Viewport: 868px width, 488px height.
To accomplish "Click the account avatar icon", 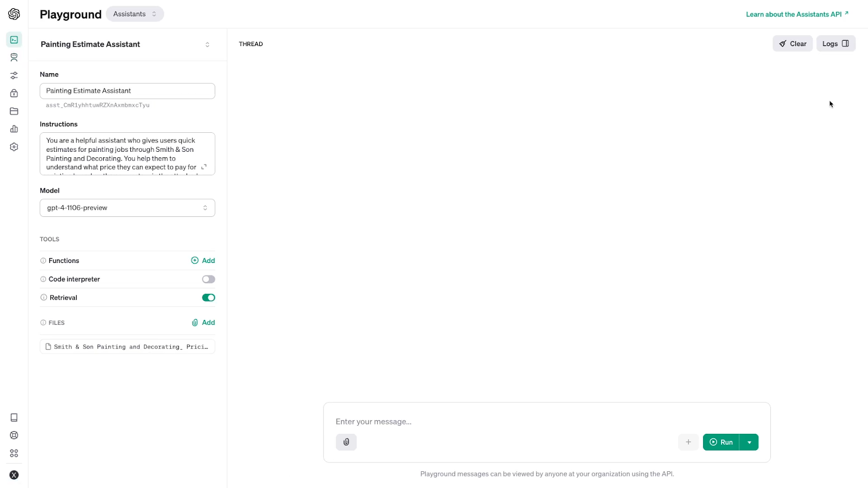I will 14,475.
